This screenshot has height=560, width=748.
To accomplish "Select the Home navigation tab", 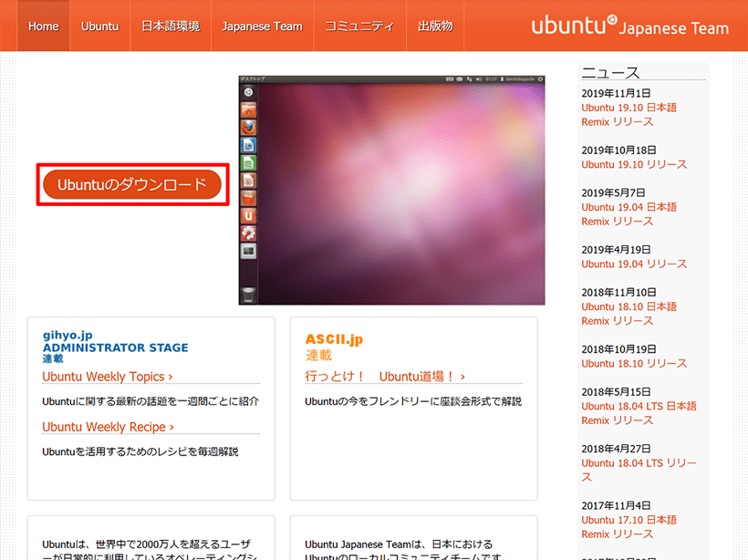I will 43,26.
